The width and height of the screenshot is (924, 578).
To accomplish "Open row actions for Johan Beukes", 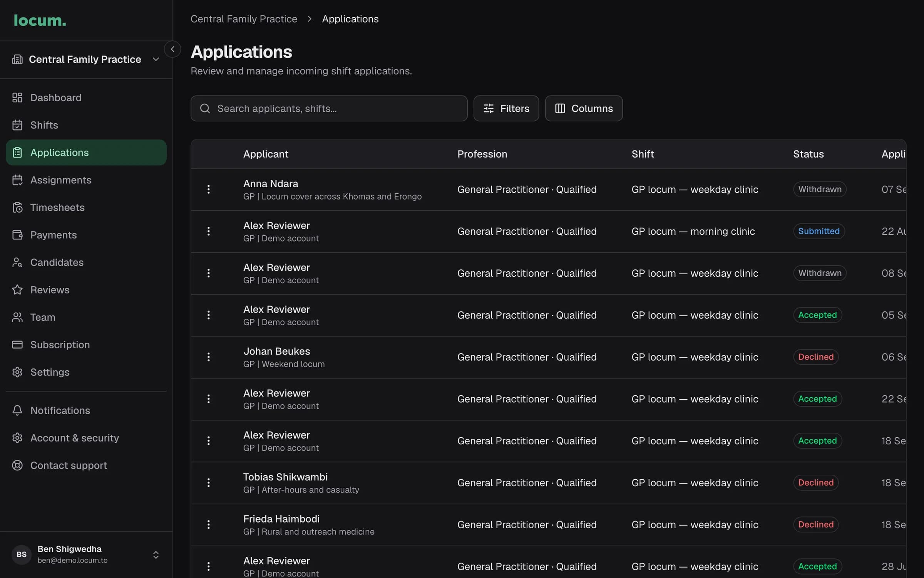I will (208, 357).
